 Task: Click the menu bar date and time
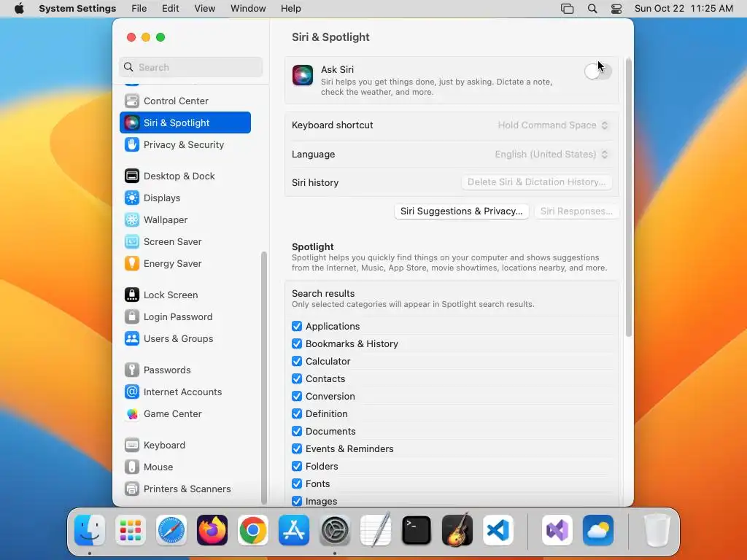click(x=684, y=9)
